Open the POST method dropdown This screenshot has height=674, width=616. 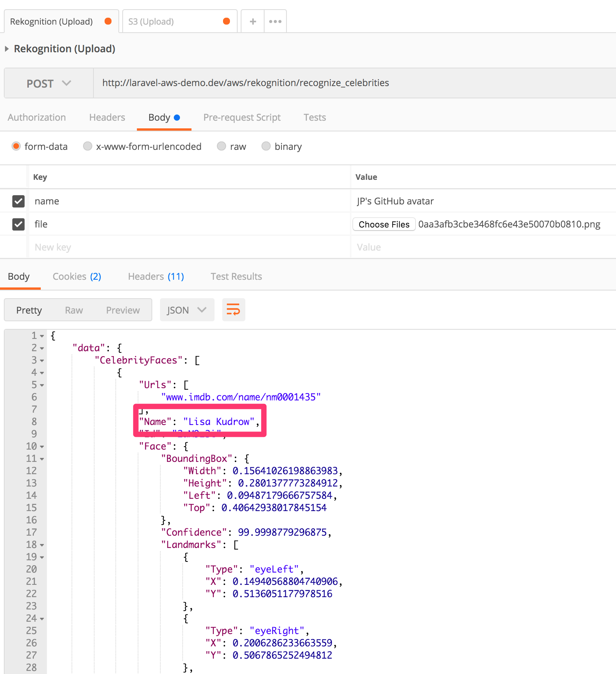coord(49,83)
